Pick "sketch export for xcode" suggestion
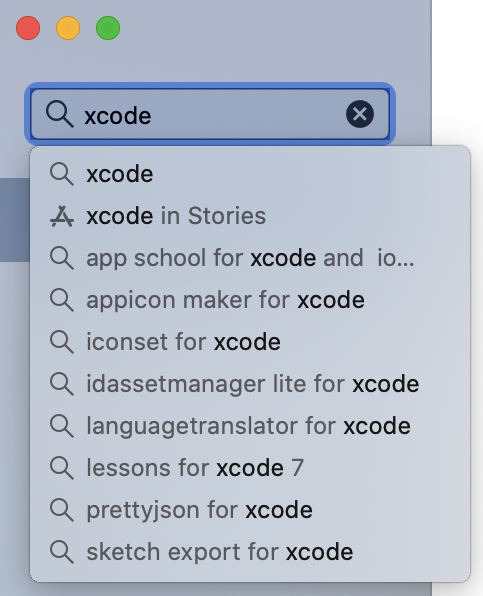Image resolution: width=483 pixels, height=596 pixels. click(x=250, y=552)
